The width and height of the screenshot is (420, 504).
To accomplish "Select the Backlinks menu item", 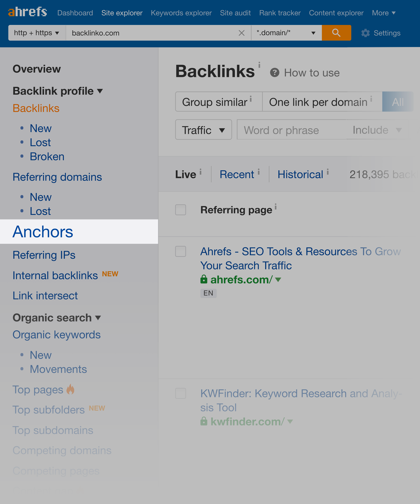I will click(36, 108).
